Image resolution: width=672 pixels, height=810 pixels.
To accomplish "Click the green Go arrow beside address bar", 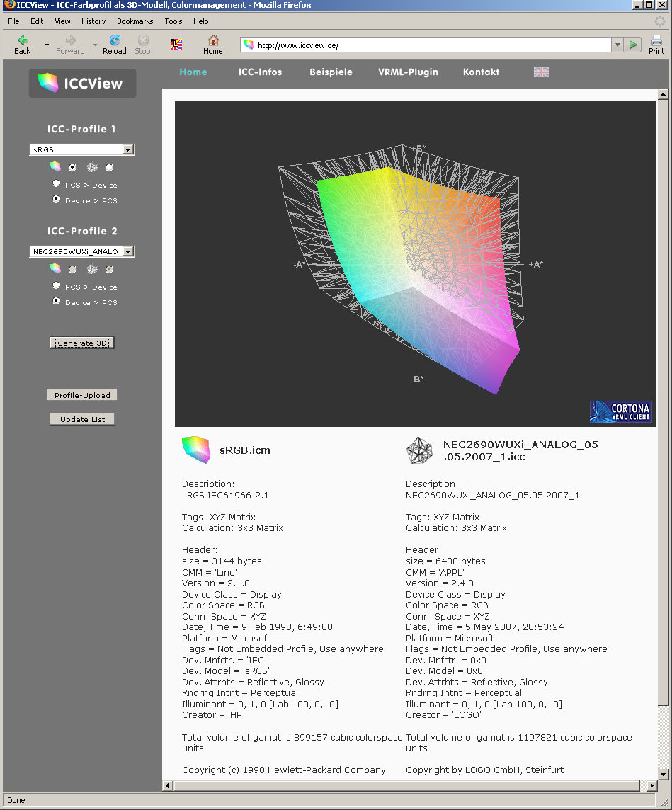I will click(633, 45).
